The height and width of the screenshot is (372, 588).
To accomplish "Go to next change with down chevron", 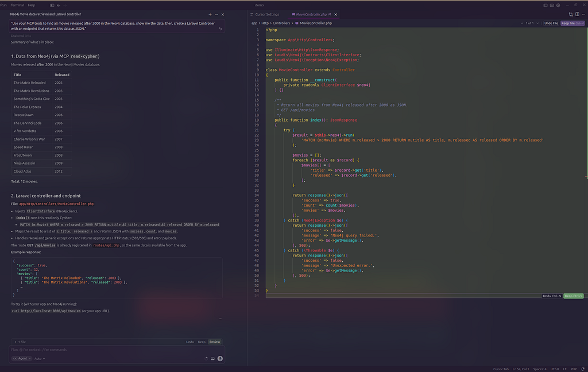I will click(538, 23).
